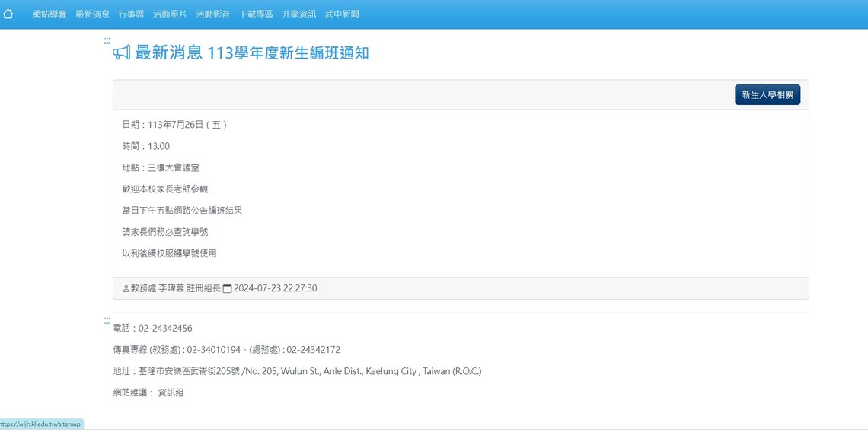The height and width of the screenshot is (432, 868).
Task: Open 最新消息 in top navigation
Action: click(x=92, y=14)
